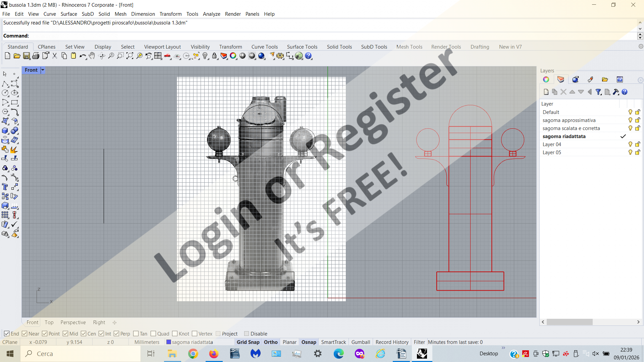Image resolution: width=644 pixels, height=362 pixels.
Task: Toggle the Gumball status bar button
Action: click(x=361, y=342)
